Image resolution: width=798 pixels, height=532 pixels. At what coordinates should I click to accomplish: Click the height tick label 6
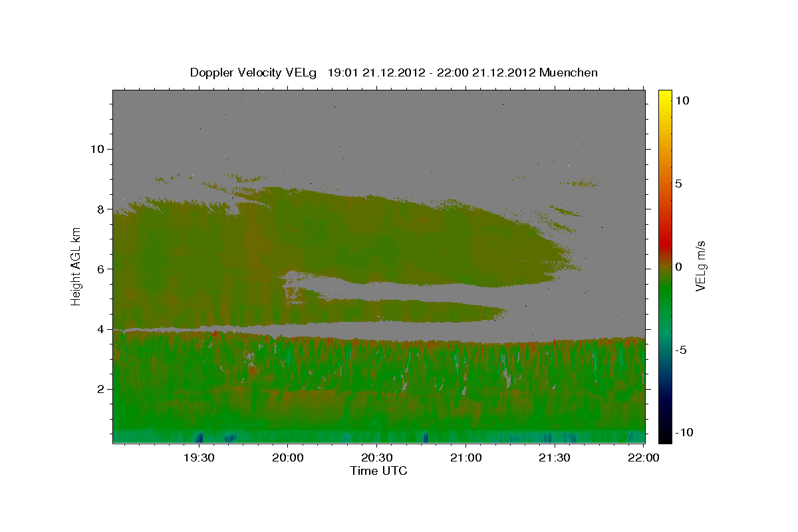coord(100,269)
